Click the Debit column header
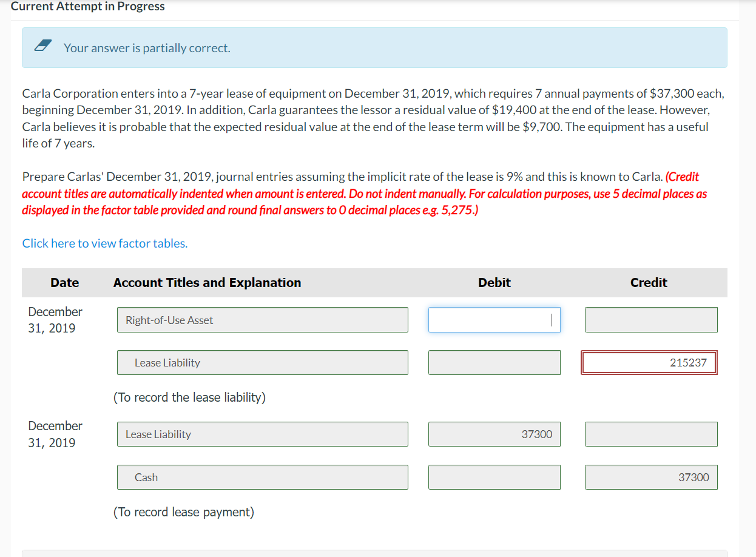The image size is (756, 557). click(494, 283)
